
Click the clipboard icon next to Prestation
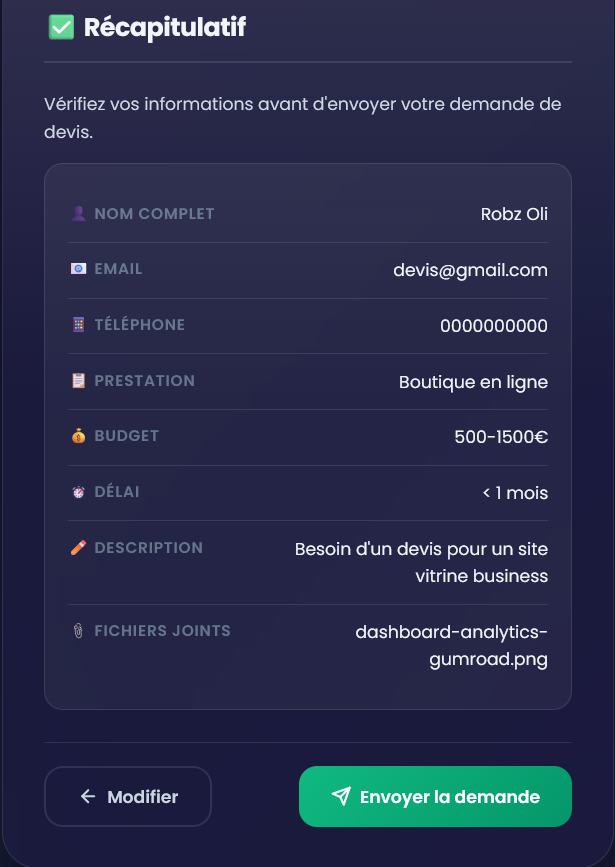tap(79, 381)
